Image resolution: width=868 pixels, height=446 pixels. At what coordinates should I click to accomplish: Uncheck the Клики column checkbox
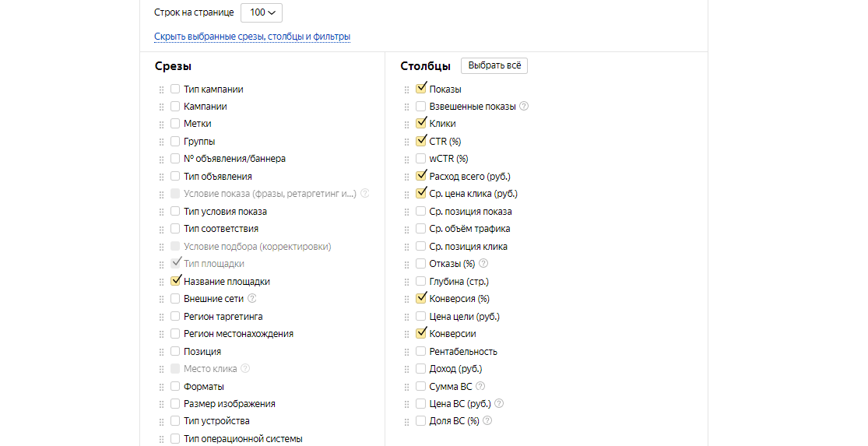tap(421, 124)
